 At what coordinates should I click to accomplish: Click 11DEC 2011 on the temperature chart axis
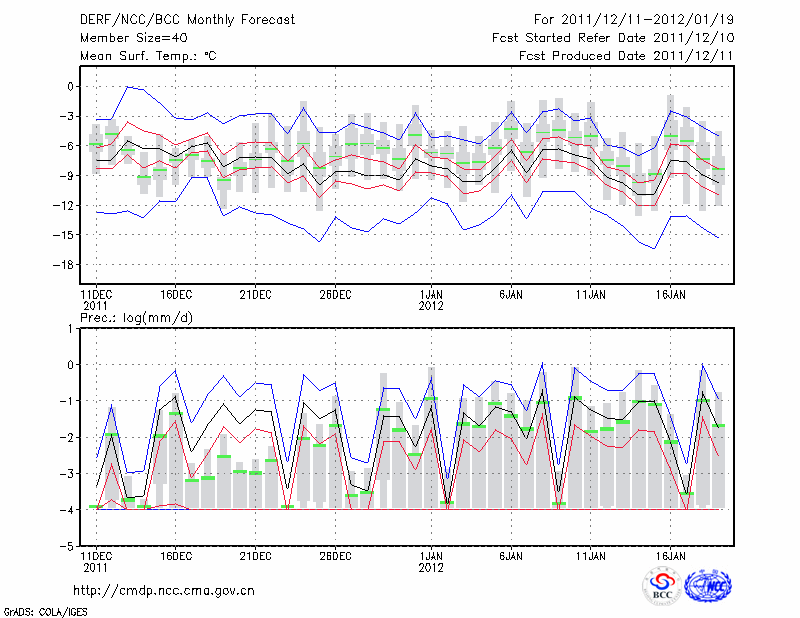coord(96,299)
